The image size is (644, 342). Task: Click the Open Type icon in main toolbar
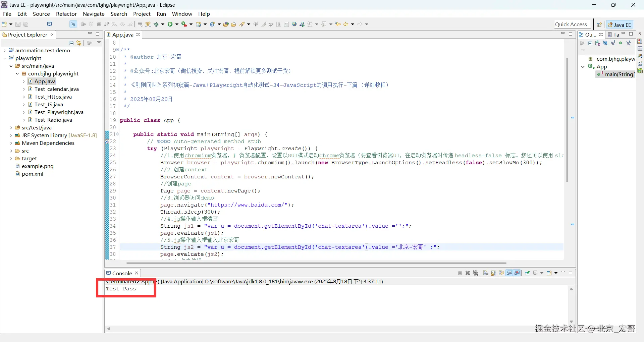click(226, 24)
